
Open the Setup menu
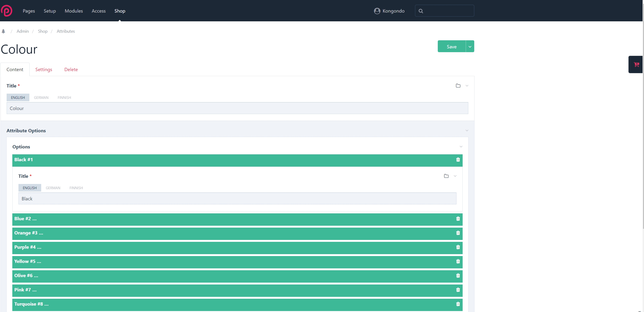(50, 11)
